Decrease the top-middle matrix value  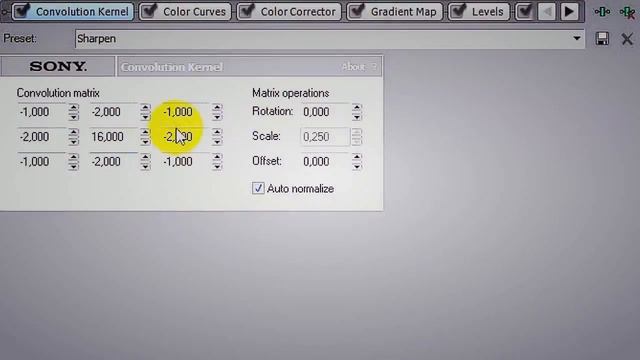click(x=145, y=116)
